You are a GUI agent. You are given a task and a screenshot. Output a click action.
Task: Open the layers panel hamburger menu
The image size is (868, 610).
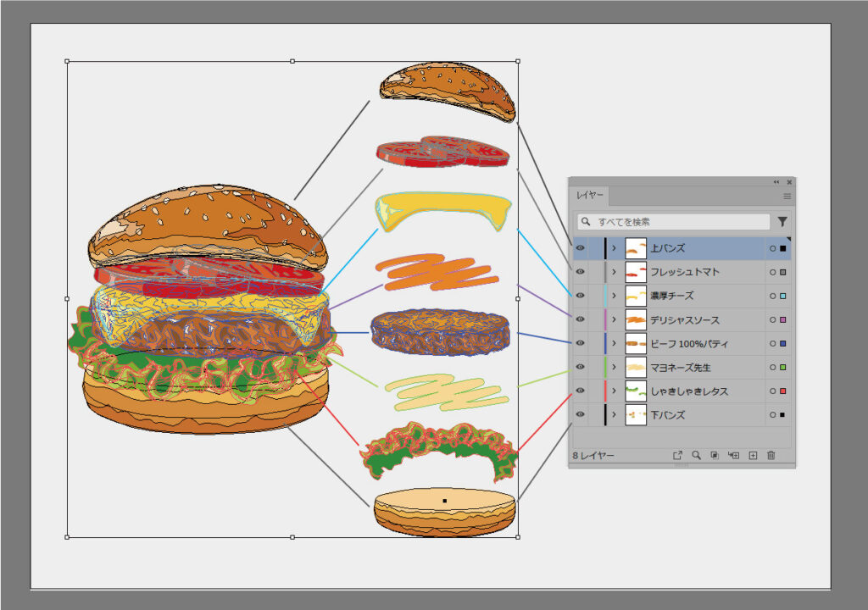(x=787, y=196)
